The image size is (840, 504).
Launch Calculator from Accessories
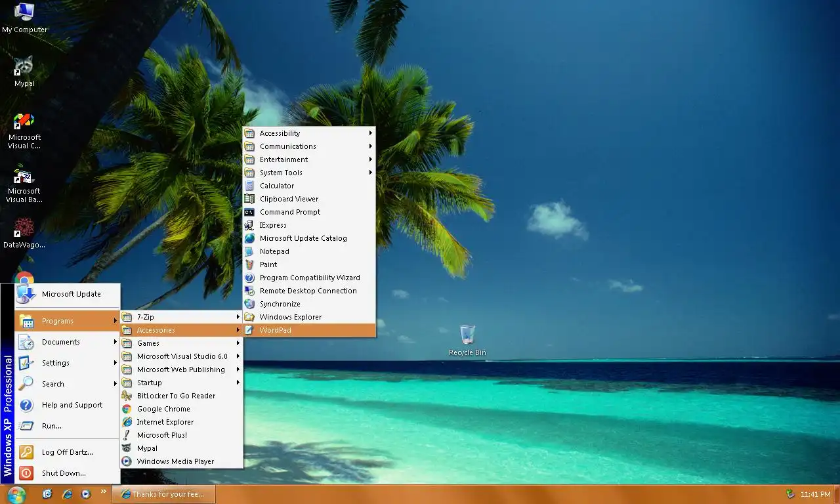pos(309,186)
